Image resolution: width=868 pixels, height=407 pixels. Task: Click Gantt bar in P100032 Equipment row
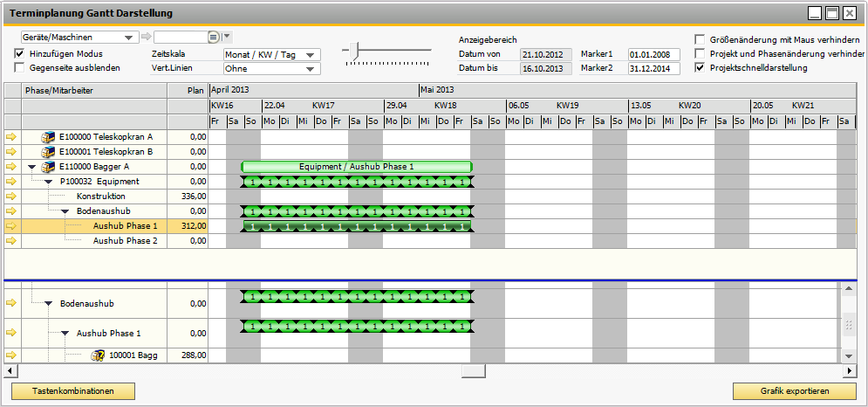pyautogui.click(x=357, y=182)
